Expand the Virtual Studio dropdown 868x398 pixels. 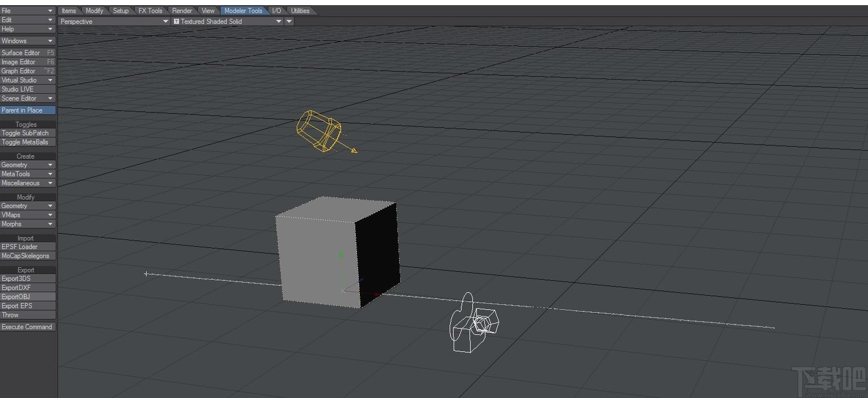28,80
